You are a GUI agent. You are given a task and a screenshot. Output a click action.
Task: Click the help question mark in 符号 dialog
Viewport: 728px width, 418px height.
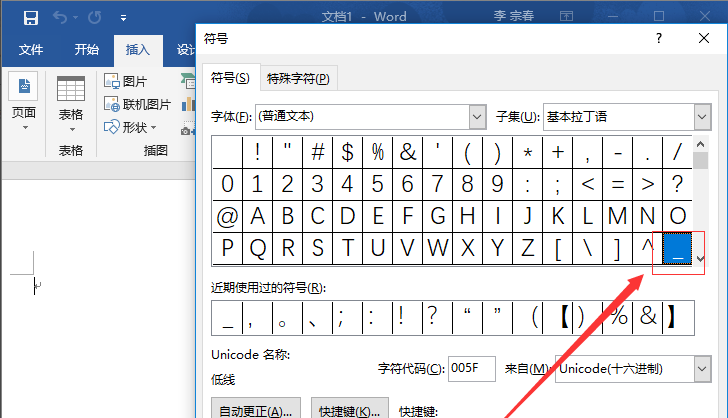pyautogui.click(x=659, y=38)
